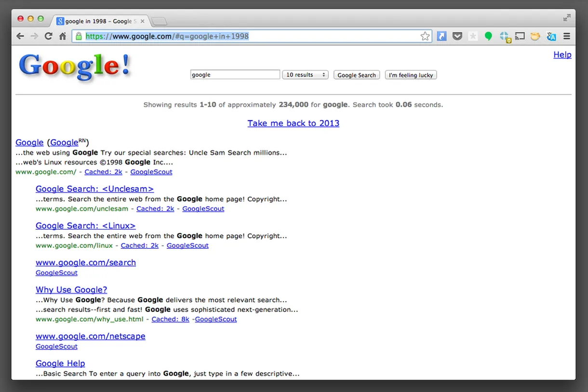Open GoogleScout under www.google.com/netscape
Viewport: 588px width, 392px height.
pyautogui.click(x=56, y=347)
